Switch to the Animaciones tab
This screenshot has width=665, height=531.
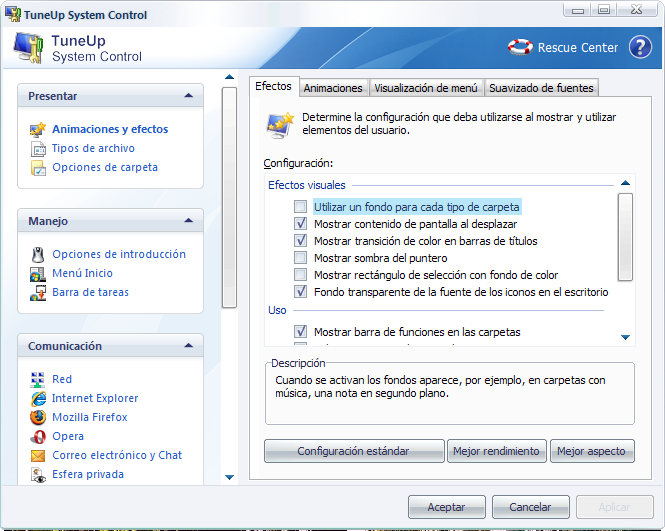pos(333,88)
